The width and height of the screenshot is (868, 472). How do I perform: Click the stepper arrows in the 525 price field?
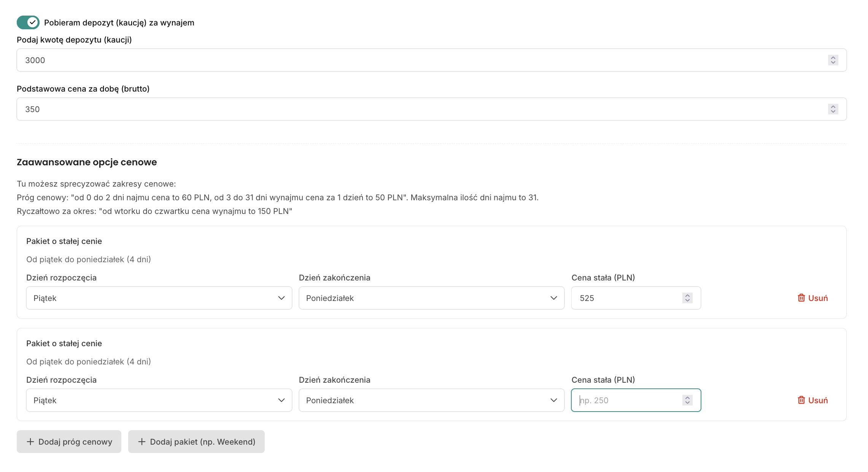[x=687, y=298]
